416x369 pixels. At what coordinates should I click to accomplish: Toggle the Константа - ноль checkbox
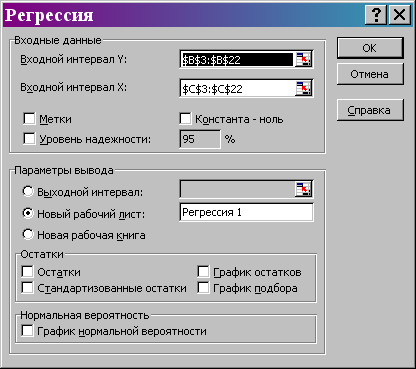[185, 119]
